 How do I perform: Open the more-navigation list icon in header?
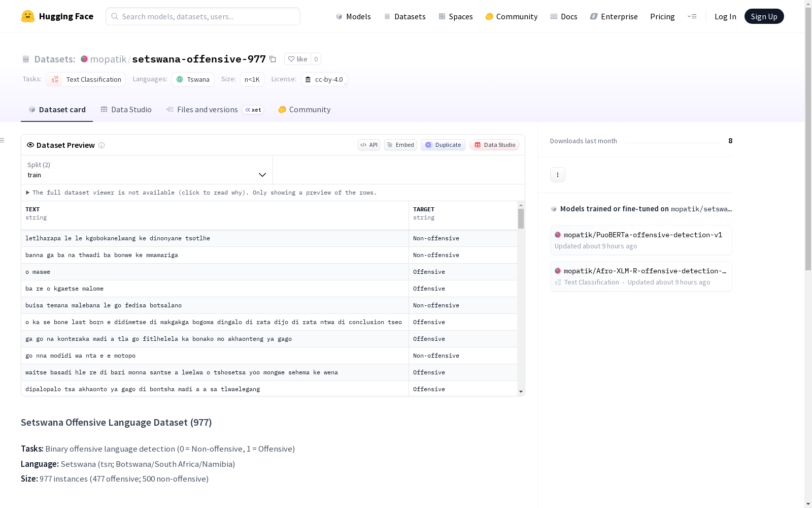[x=692, y=16]
